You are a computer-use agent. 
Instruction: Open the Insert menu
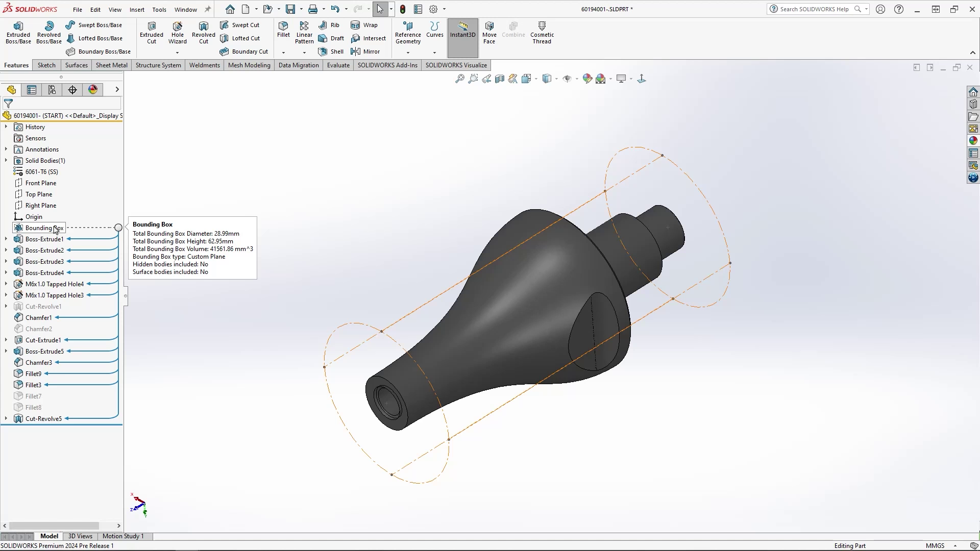tap(137, 9)
